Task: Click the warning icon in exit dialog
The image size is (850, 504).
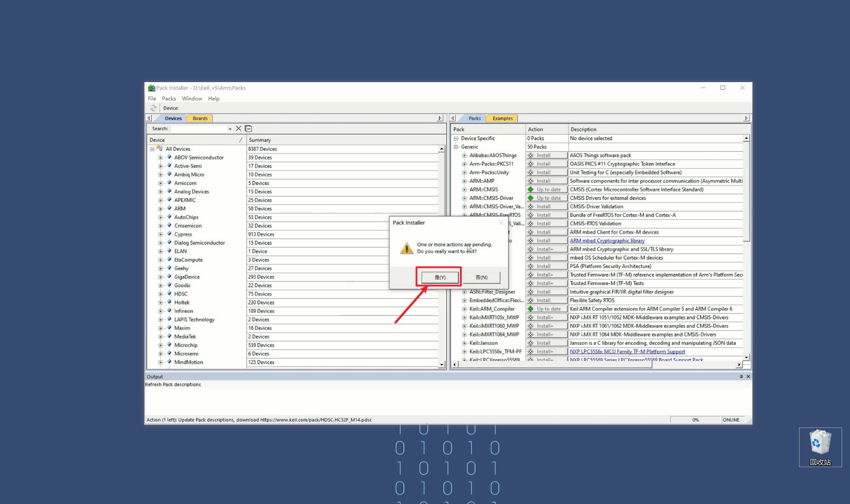Action: click(x=407, y=248)
